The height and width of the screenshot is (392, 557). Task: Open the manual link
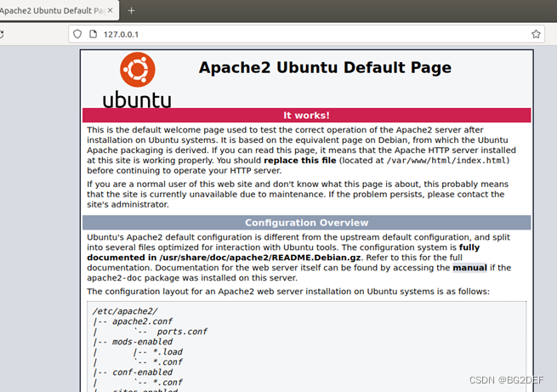tap(469, 268)
